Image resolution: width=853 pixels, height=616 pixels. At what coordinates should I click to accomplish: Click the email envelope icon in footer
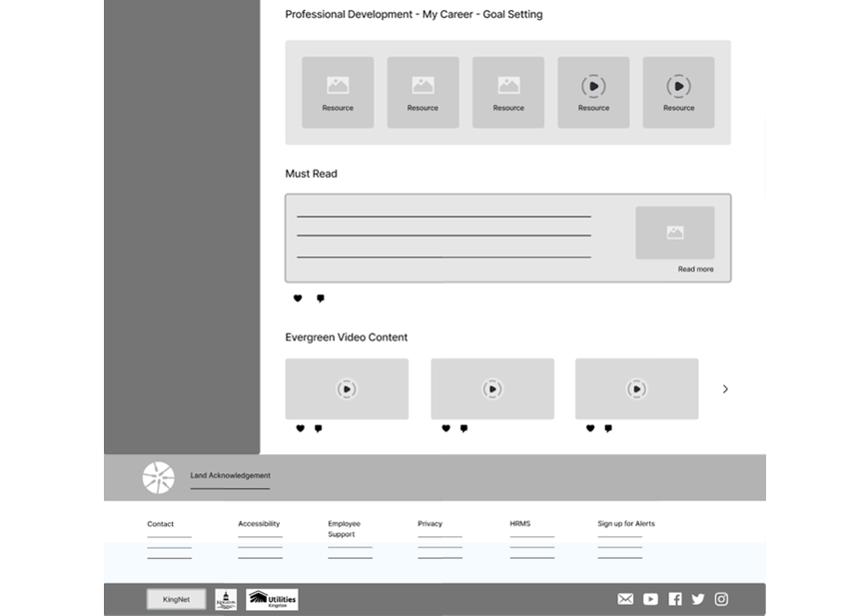pyautogui.click(x=625, y=599)
